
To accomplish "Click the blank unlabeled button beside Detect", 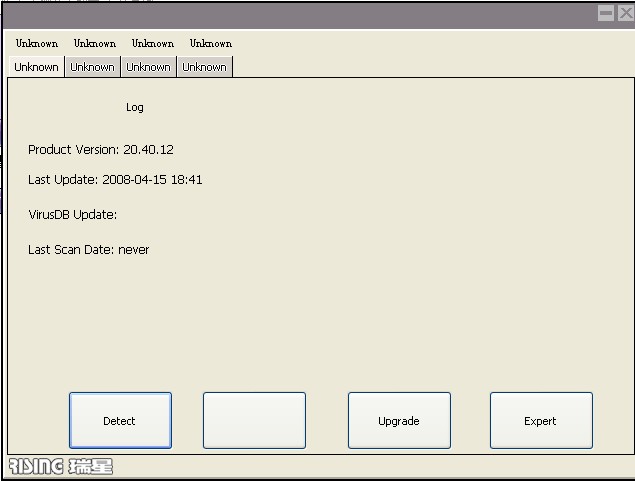I will click(x=254, y=420).
